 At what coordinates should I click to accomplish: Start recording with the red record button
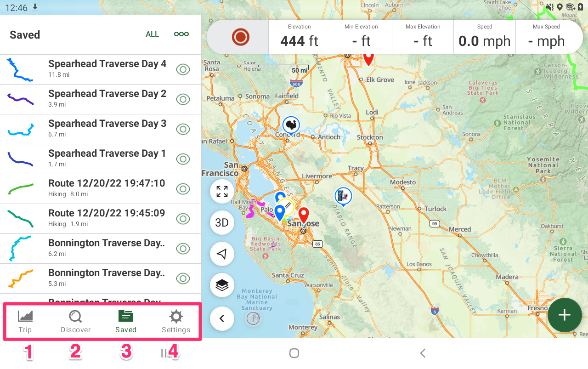pos(240,37)
